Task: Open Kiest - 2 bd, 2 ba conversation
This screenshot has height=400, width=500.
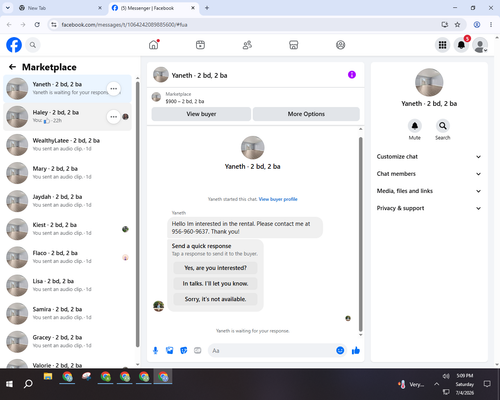Action: point(67,229)
